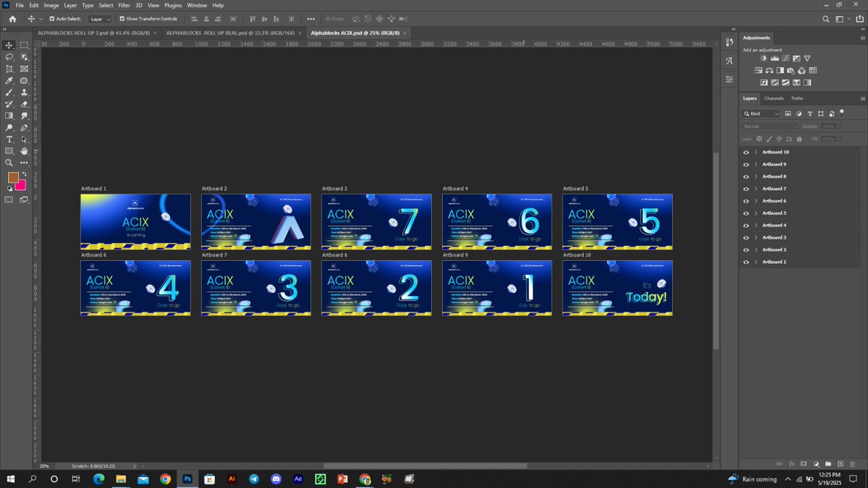This screenshot has width=868, height=488.
Task: Open the Adjustments panel menu
Action: [863, 38]
